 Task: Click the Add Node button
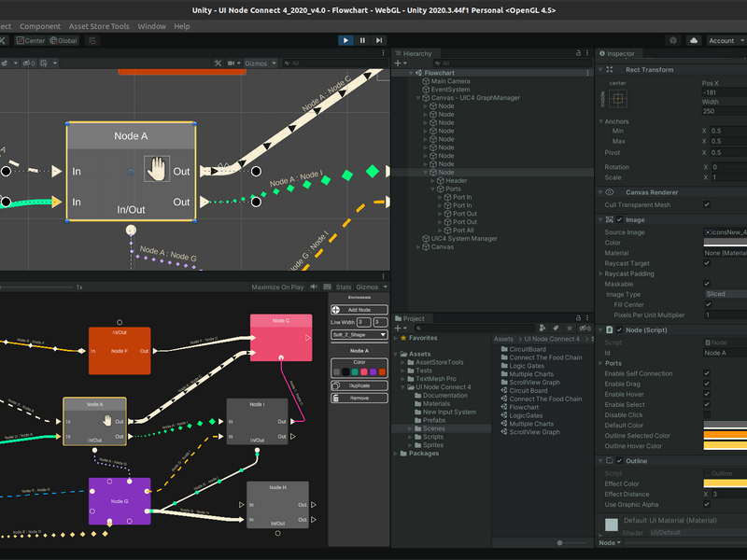[x=359, y=310]
